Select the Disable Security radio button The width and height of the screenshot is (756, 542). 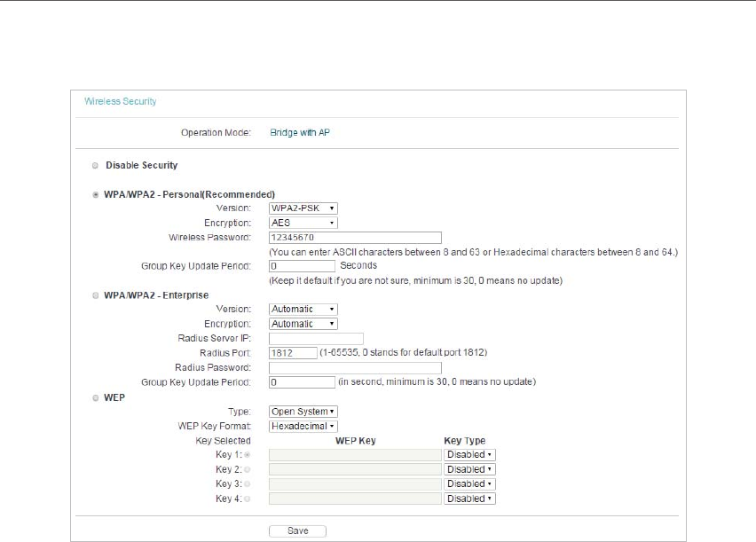96,165
